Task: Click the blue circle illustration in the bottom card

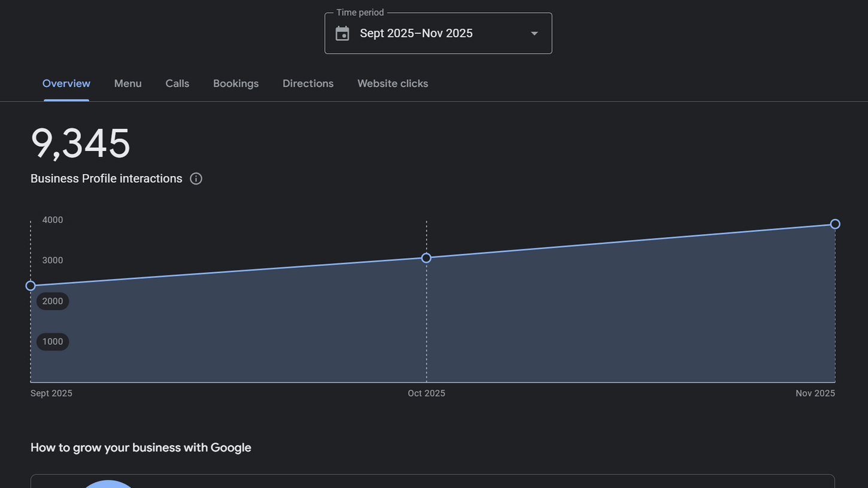Action: (108, 484)
